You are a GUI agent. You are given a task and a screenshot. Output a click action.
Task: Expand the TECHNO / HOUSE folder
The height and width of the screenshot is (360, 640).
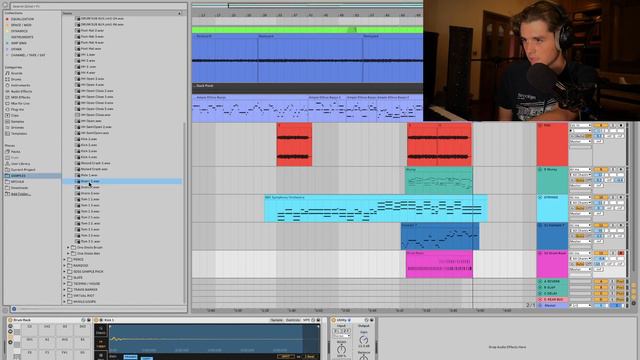pos(64,284)
